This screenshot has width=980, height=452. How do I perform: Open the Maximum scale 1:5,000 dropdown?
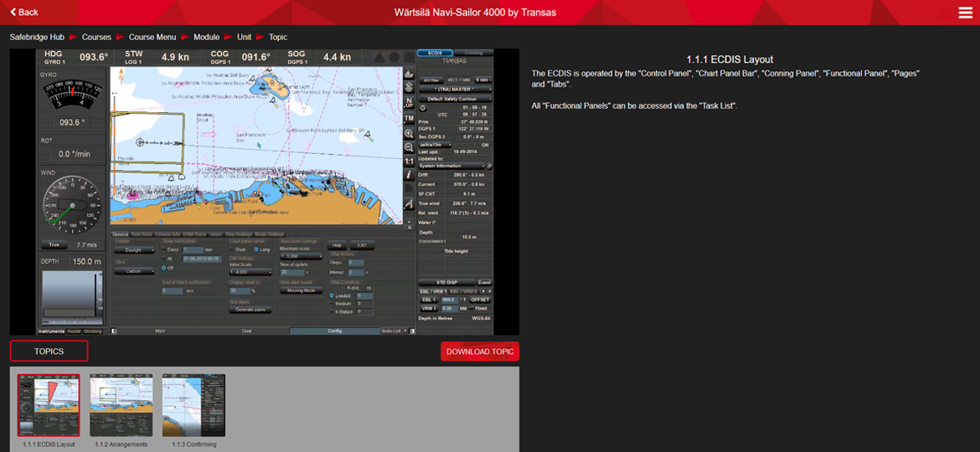(302, 257)
